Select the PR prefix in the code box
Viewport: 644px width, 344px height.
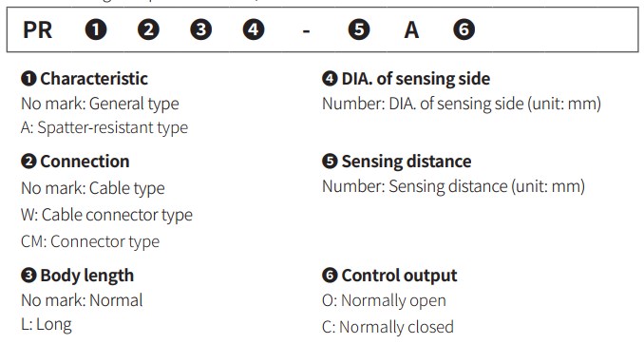point(37,30)
